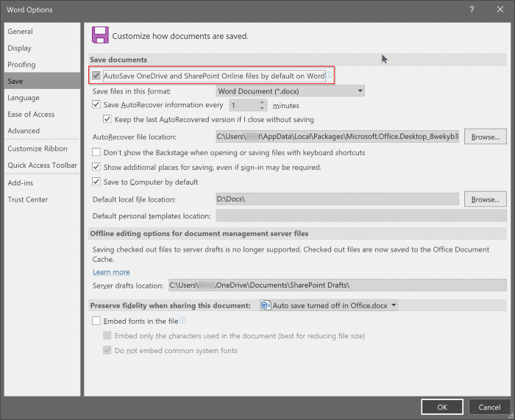The height and width of the screenshot is (420, 515).
Task: Check Embed fonts in the file
Action: pos(97,321)
